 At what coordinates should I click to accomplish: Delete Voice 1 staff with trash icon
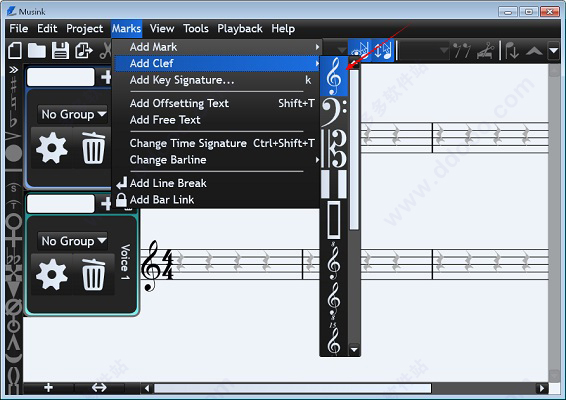point(94,274)
